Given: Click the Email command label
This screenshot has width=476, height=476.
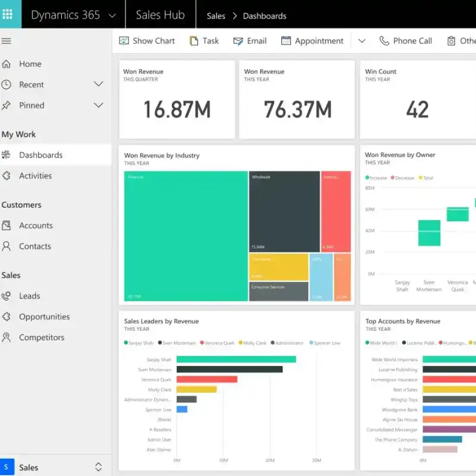Looking at the screenshot, I should [257, 41].
